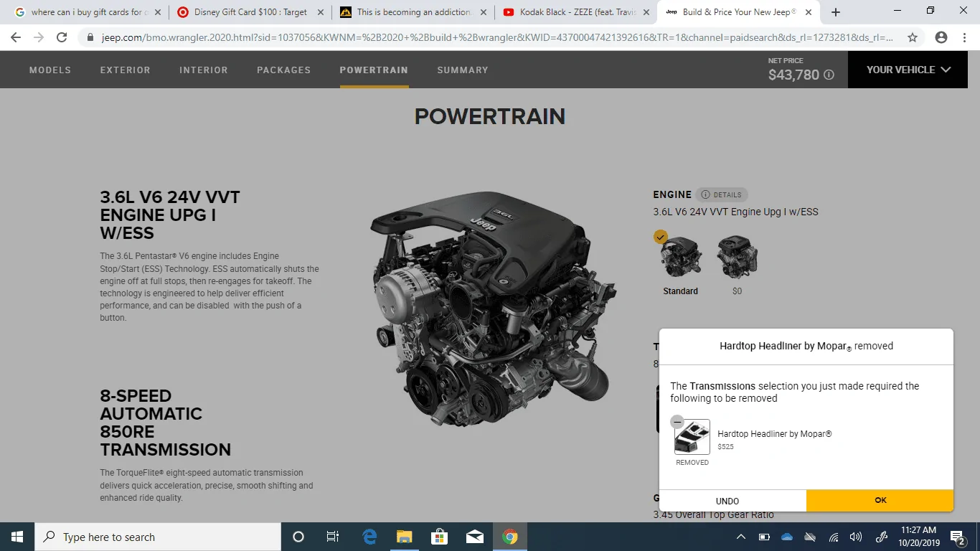This screenshot has height=551, width=980.
Task: Launch Microsoft Edge from the taskbar
Action: (x=370, y=537)
